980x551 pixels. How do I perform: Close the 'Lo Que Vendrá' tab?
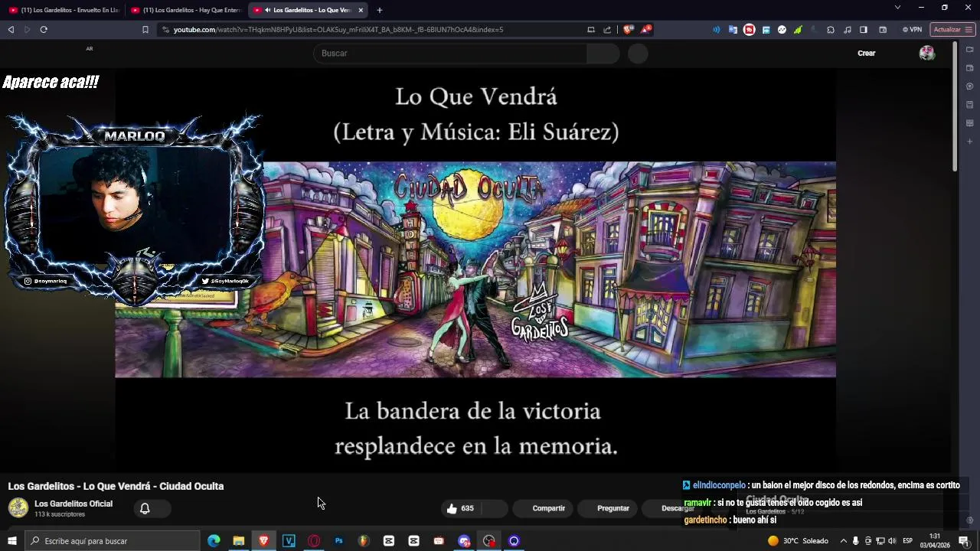[361, 10]
